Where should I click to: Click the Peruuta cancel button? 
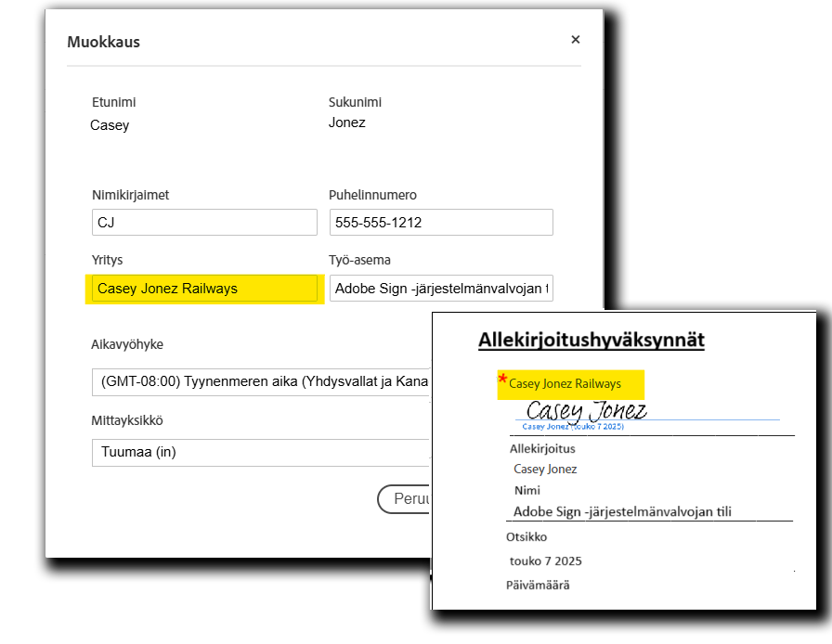click(x=404, y=499)
